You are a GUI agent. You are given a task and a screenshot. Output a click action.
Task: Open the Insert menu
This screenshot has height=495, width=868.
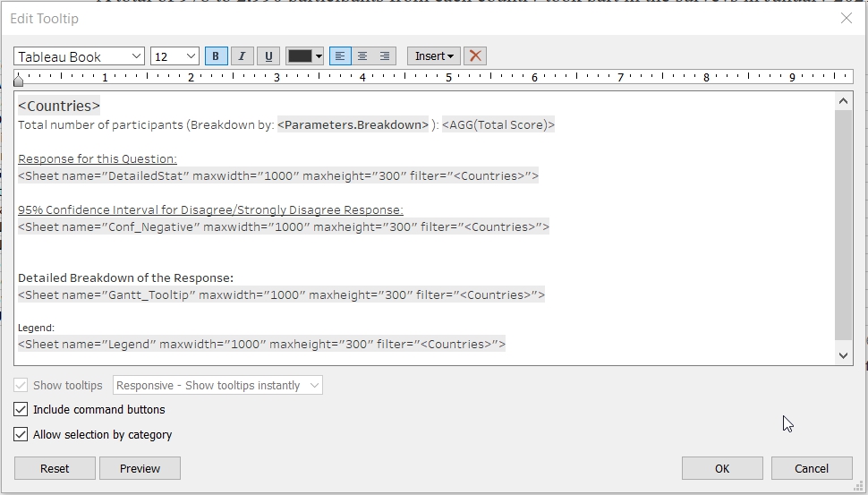tap(434, 56)
